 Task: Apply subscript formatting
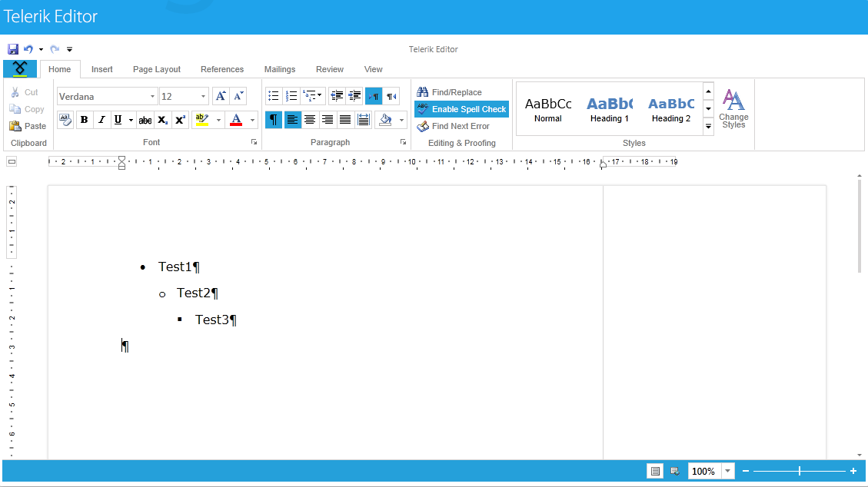(x=163, y=119)
